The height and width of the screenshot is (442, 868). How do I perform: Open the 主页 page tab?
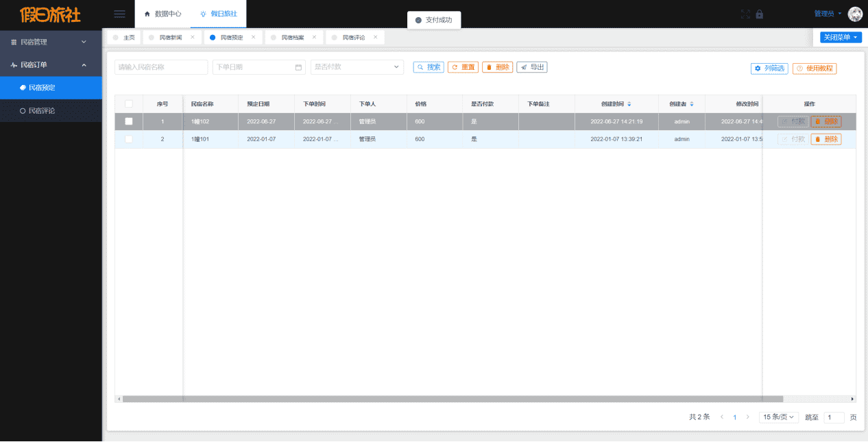pos(125,37)
